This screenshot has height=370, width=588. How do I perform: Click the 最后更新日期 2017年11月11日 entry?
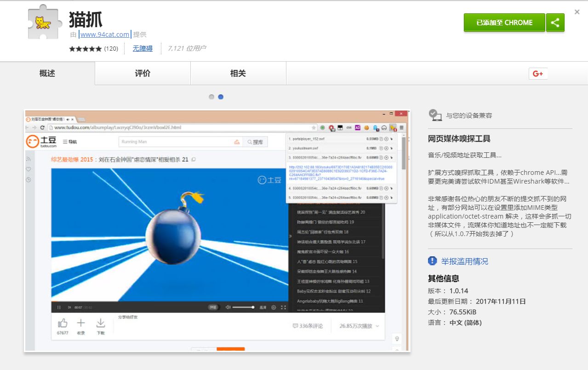(x=477, y=301)
